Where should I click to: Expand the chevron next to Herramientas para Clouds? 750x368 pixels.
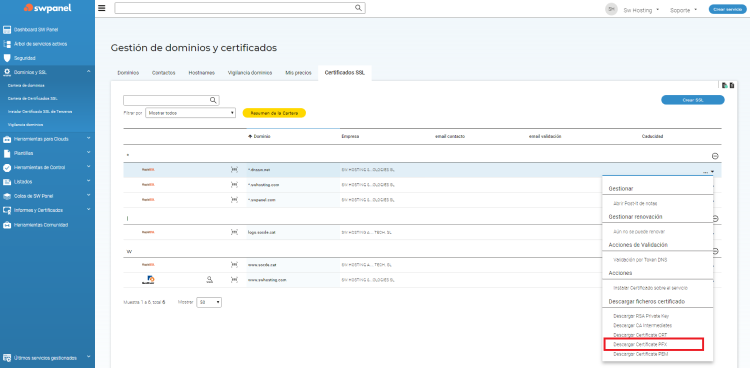point(88,139)
